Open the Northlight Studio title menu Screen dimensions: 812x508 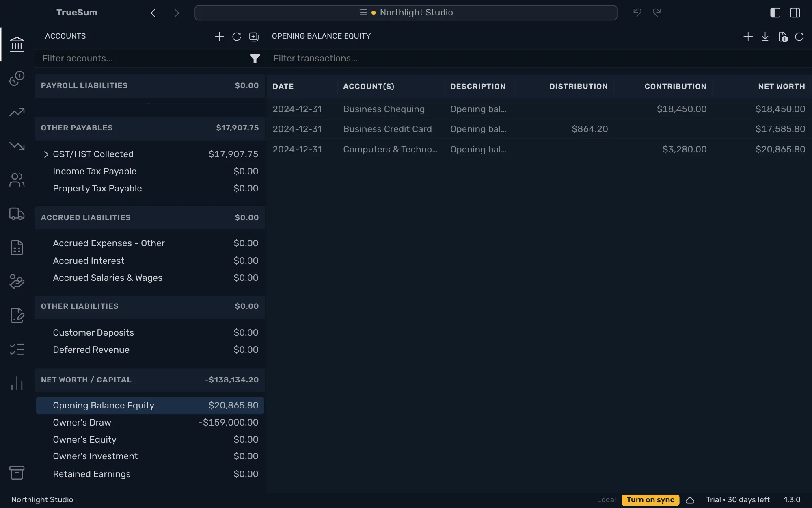point(406,13)
